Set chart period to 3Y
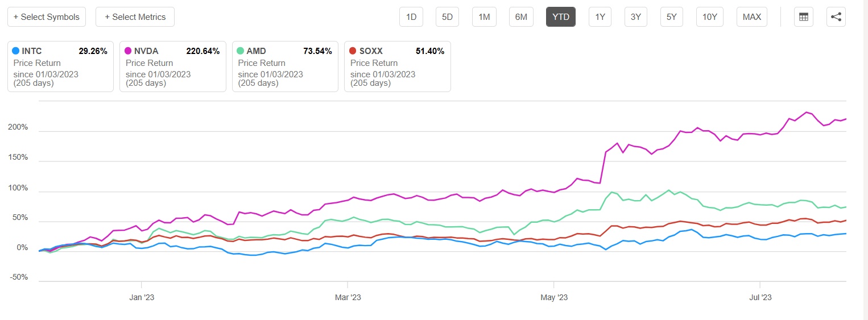The image size is (868, 320). tap(636, 17)
